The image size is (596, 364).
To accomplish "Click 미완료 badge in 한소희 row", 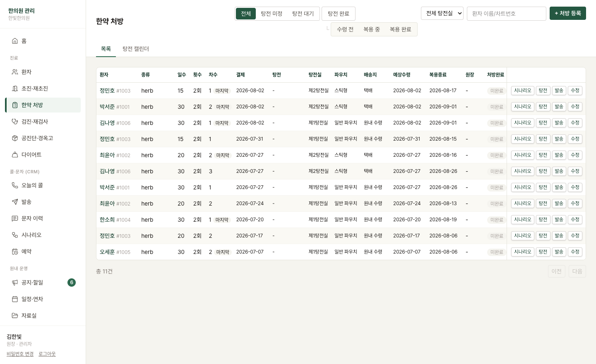I will click(497, 220).
